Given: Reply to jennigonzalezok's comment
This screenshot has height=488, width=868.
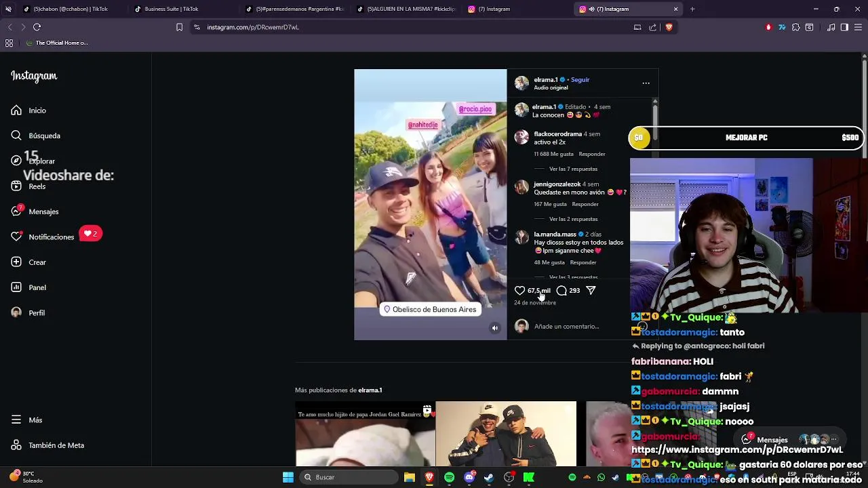Looking at the screenshot, I should 585,204.
